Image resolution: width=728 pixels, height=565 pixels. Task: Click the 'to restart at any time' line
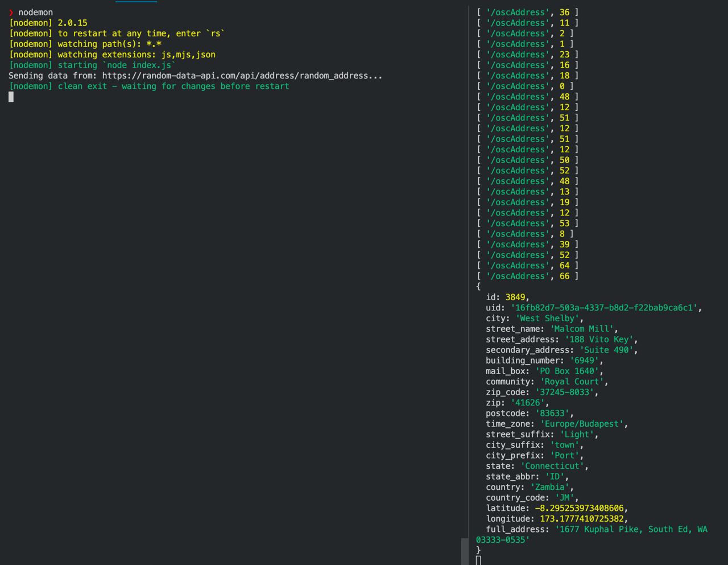tap(117, 34)
